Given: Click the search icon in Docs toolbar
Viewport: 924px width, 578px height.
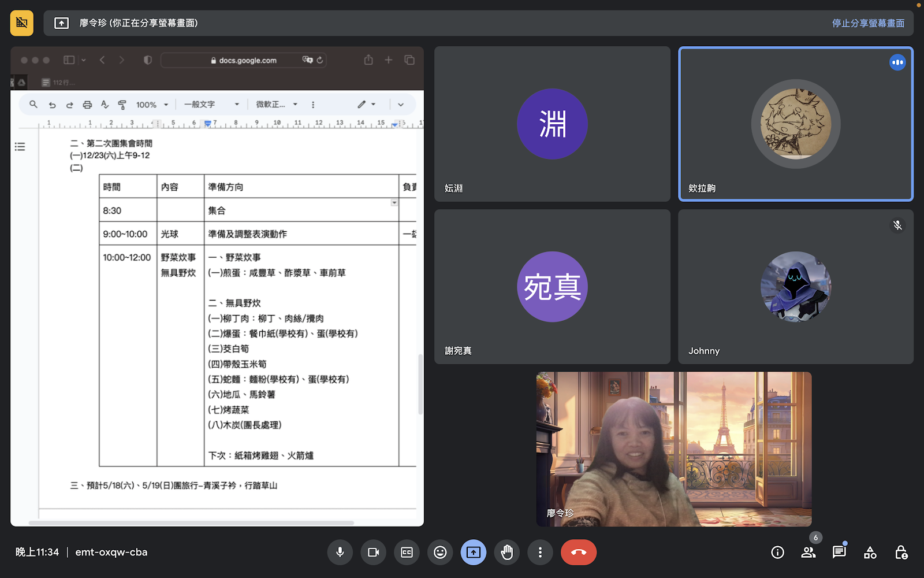Looking at the screenshot, I should (x=33, y=105).
